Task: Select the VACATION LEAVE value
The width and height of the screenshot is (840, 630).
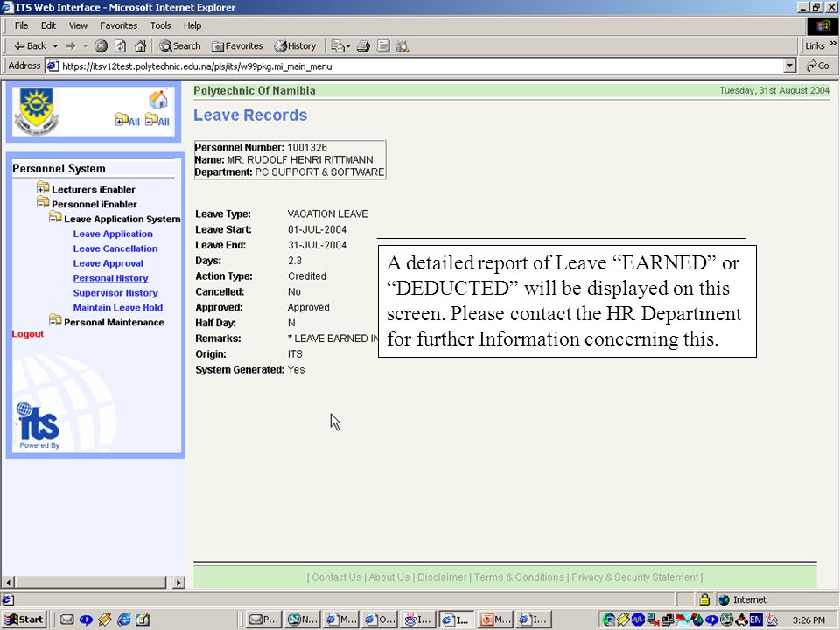Action: point(327,213)
